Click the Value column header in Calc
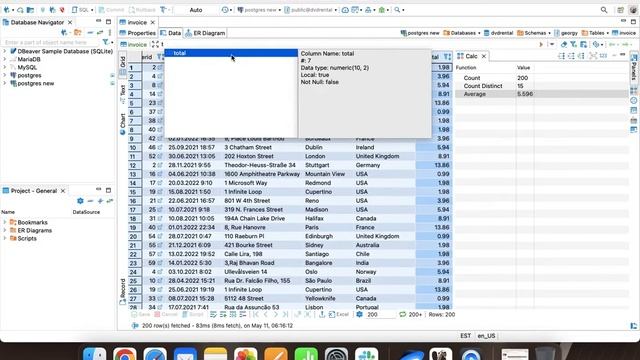The image size is (640, 360). (x=523, y=68)
